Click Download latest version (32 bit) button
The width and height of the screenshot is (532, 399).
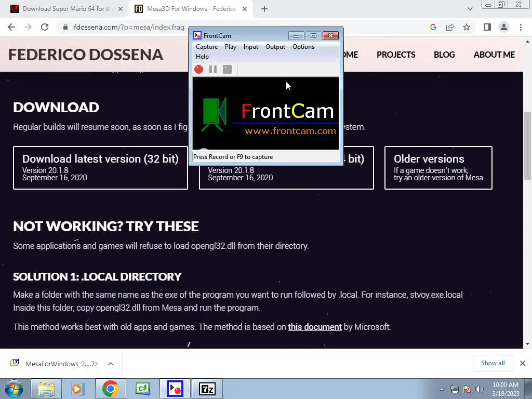point(100,168)
